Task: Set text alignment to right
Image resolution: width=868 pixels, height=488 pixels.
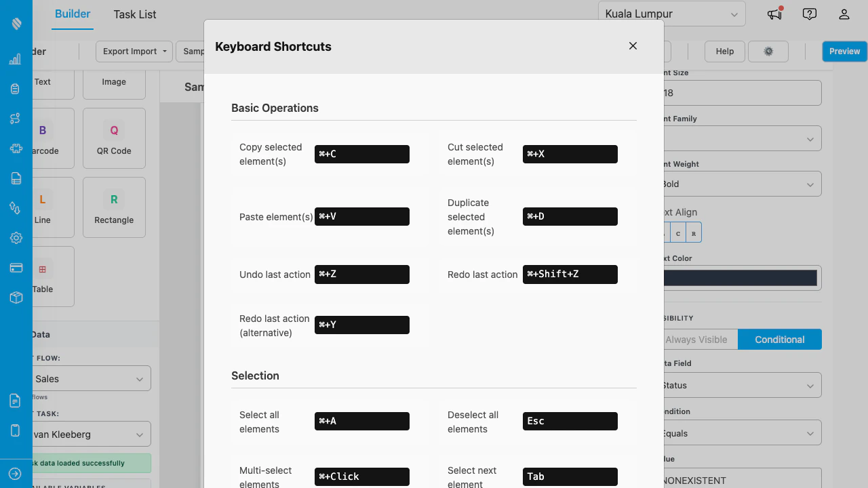Action: 693,232
